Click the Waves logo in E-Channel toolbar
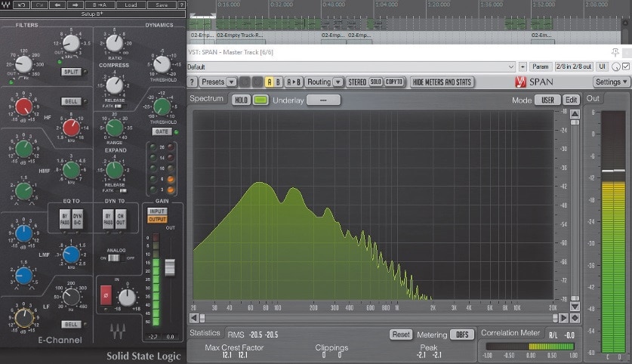The height and width of the screenshot is (364, 632). tap(5, 5)
